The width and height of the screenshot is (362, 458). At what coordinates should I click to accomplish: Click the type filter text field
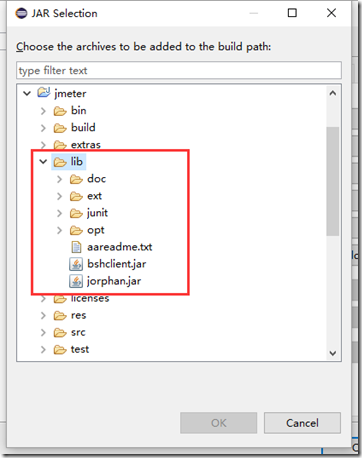[179, 70]
